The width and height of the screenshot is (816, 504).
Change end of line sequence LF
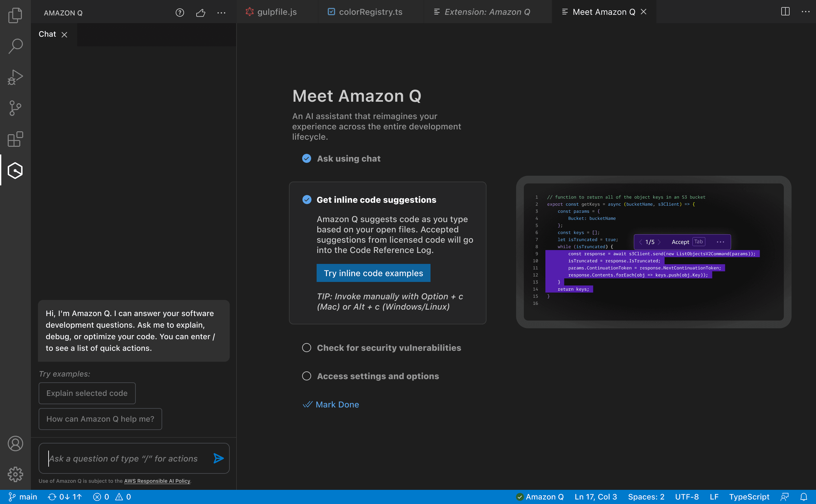click(x=714, y=497)
